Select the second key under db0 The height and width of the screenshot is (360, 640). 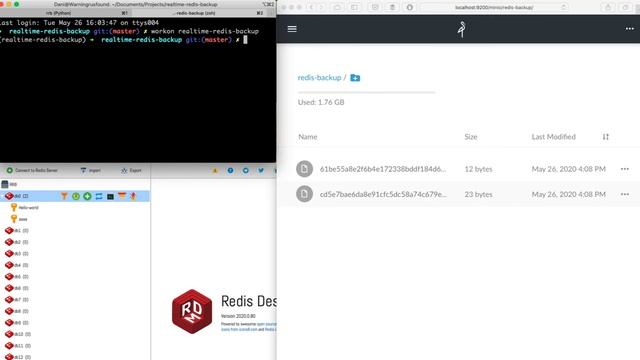(23, 219)
